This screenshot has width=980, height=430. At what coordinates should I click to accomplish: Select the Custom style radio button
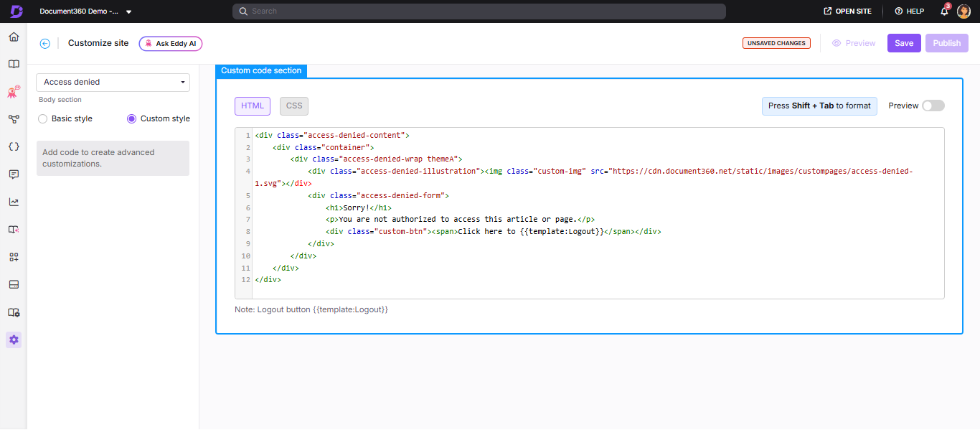[131, 118]
